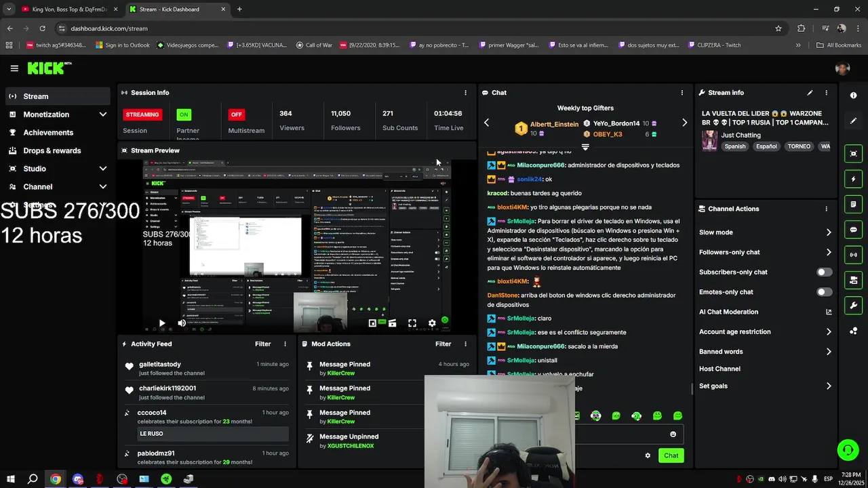868x488 pixels.
Task: Open the Activity Feed three-dot menu
Action: pos(285,344)
